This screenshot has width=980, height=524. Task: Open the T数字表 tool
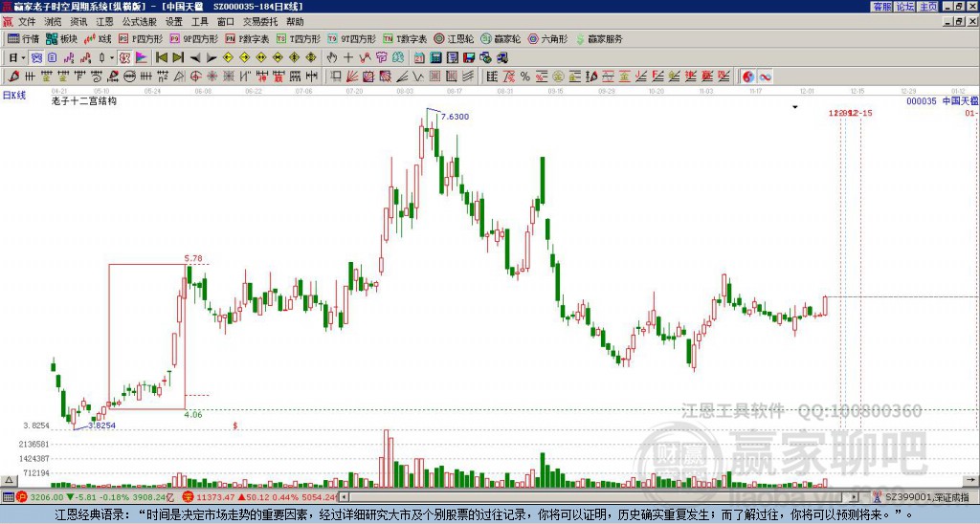click(x=405, y=38)
